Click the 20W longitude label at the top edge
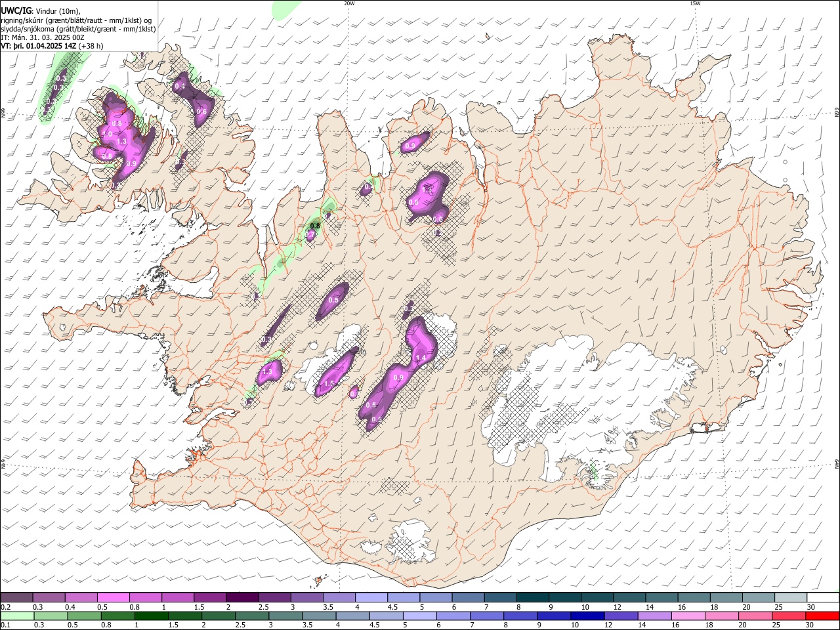 point(349,3)
